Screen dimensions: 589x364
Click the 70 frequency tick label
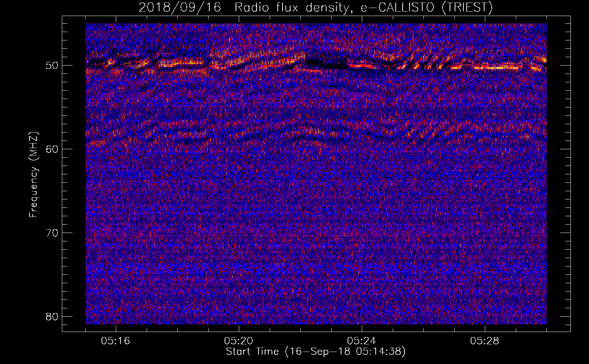point(52,233)
